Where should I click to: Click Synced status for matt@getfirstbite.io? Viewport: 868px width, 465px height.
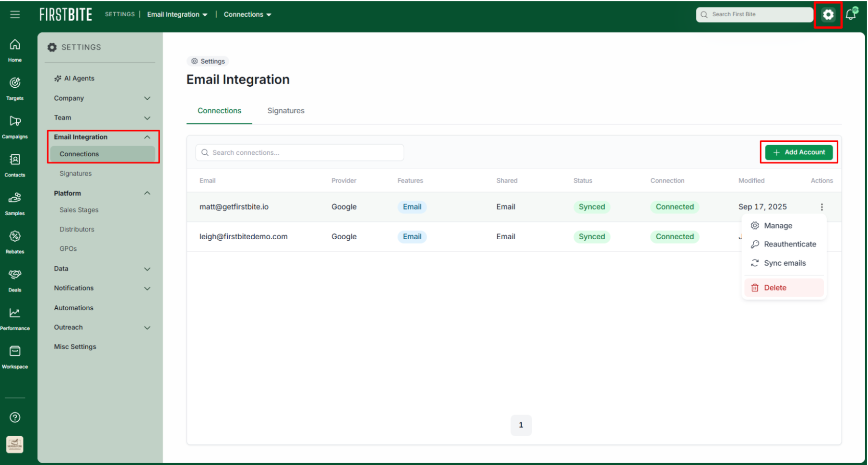592,207
